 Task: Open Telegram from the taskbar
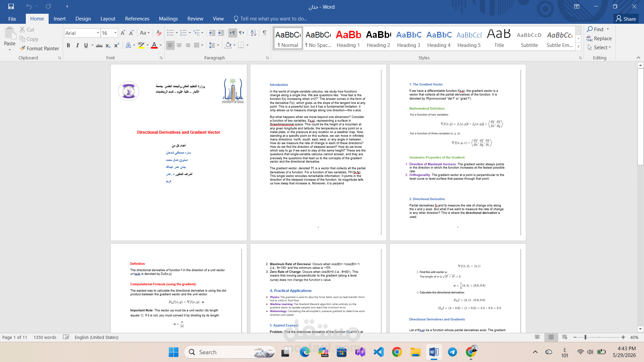point(452,352)
